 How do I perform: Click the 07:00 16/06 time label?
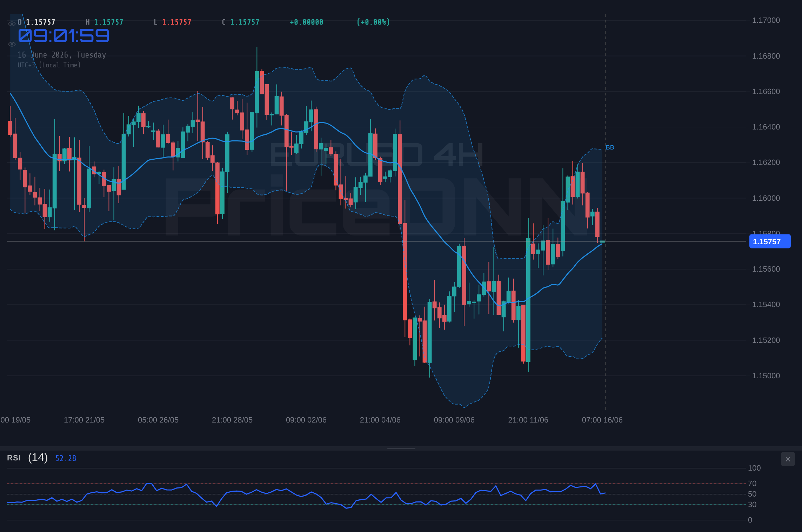[x=602, y=420]
